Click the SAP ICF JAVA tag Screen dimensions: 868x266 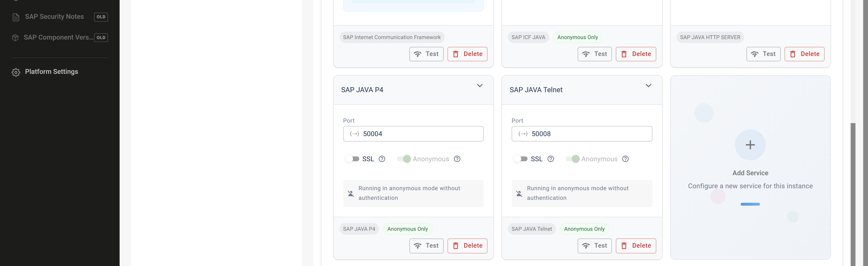tap(528, 37)
